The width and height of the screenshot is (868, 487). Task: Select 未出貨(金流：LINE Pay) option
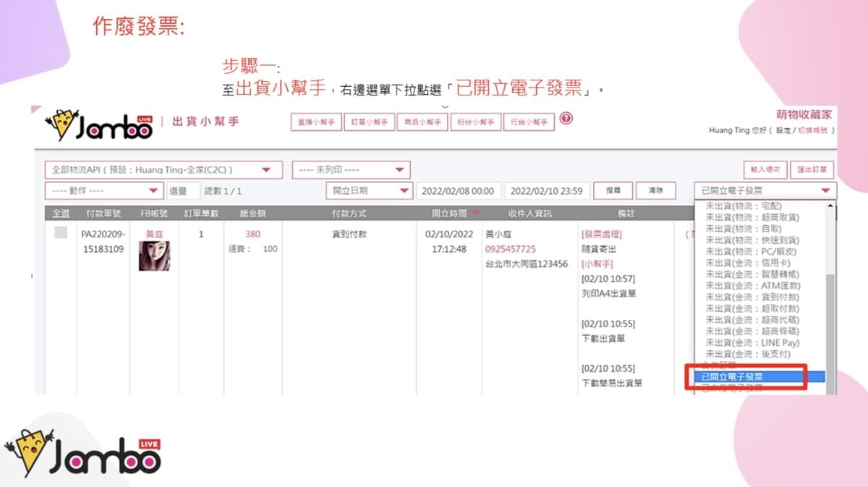point(752,343)
